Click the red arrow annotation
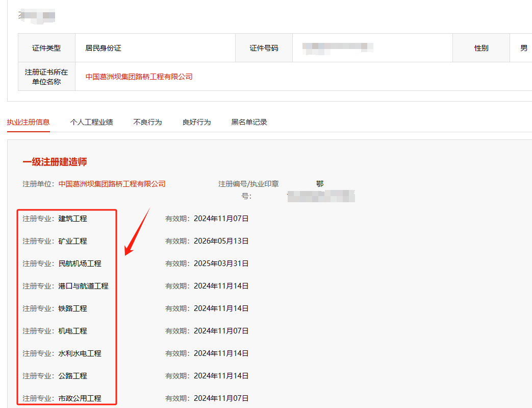Screen dimensions: 532x408 (137, 232)
